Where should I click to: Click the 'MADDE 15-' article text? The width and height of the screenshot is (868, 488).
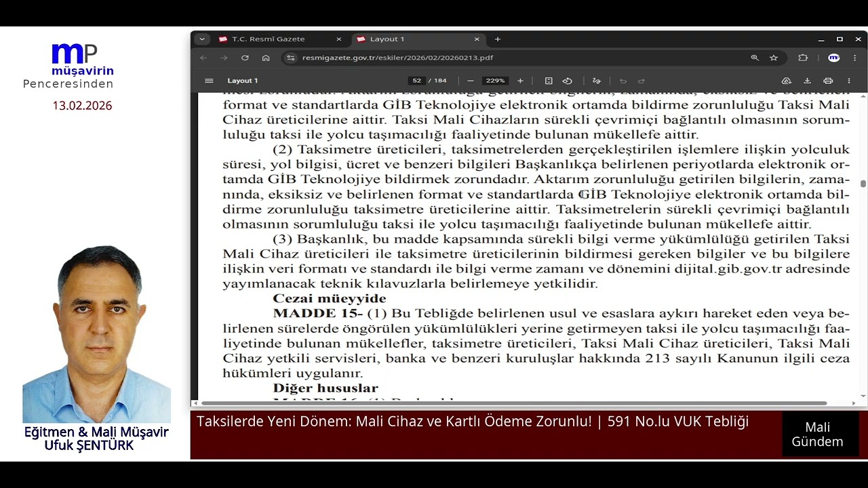tap(318, 313)
